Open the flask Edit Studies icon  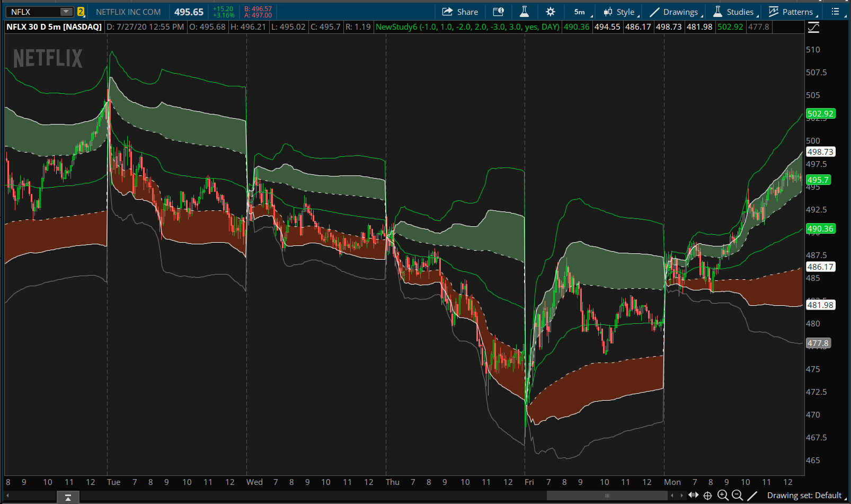[x=524, y=12]
